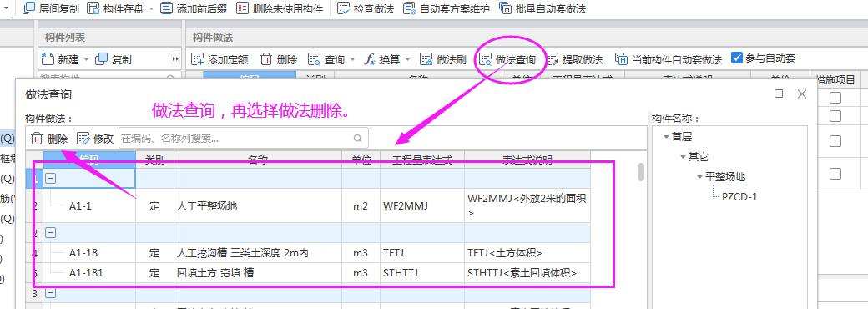
Task: Select the A1-181 code cell
Action: coord(89,272)
